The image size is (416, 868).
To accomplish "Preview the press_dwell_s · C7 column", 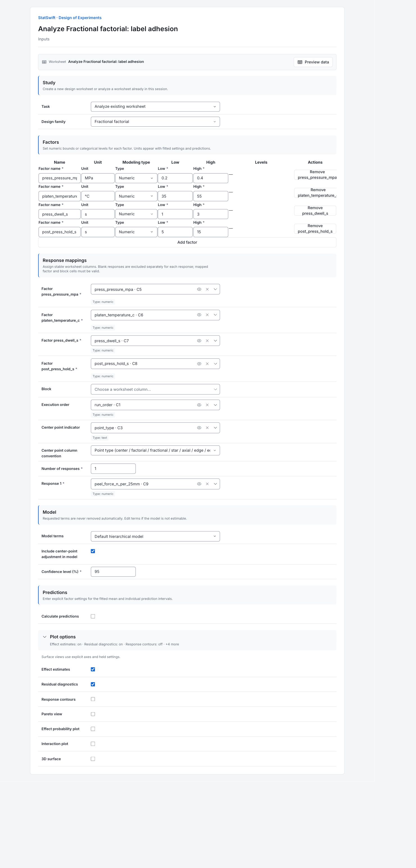I will click(199, 341).
